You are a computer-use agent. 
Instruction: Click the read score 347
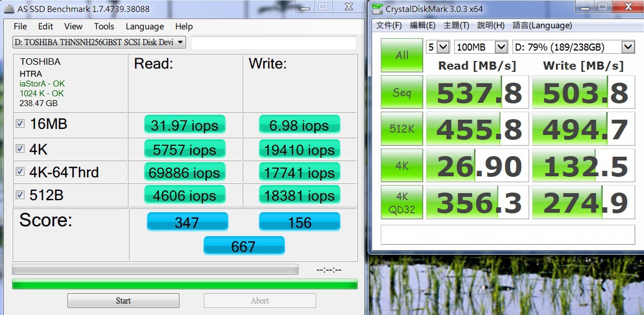coord(187,222)
